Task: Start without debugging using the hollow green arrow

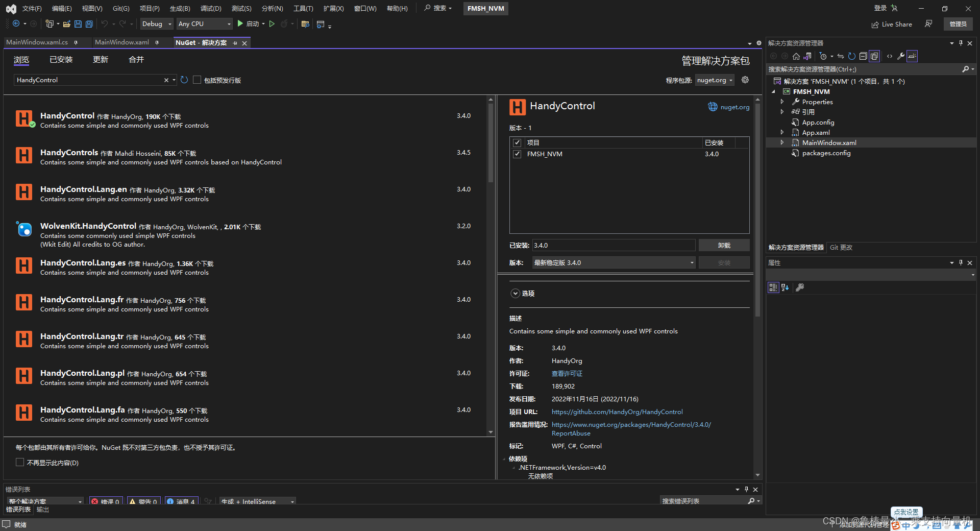Action: pyautogui.click(x=272, y=24)
